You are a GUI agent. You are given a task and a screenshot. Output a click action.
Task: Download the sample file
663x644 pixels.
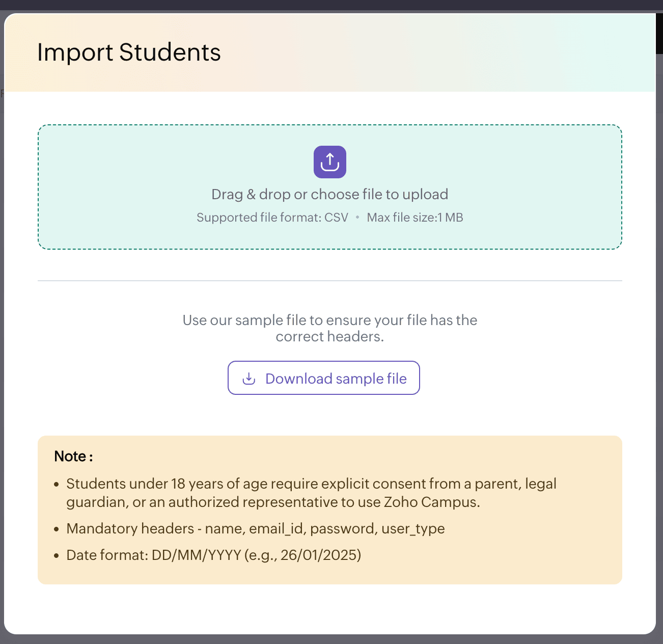[324, 378]
